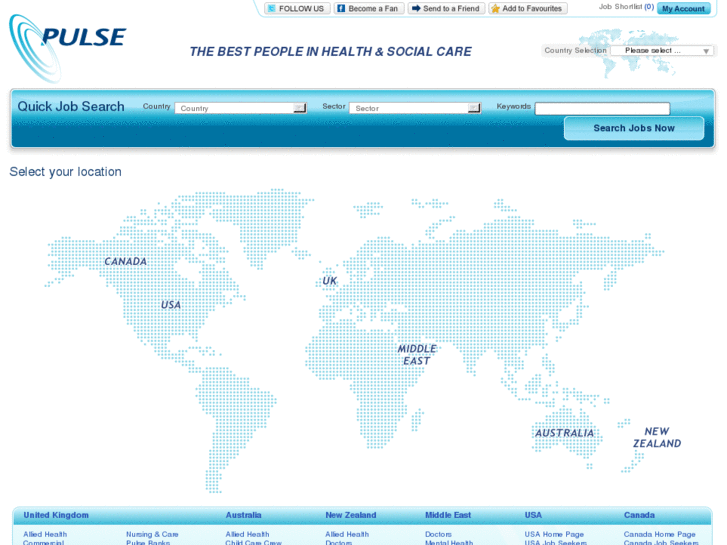Image resolution: width=727 pixels, height=545 pixels.
Task: Select AUSTRALIA on the world map
Action: 564,433
